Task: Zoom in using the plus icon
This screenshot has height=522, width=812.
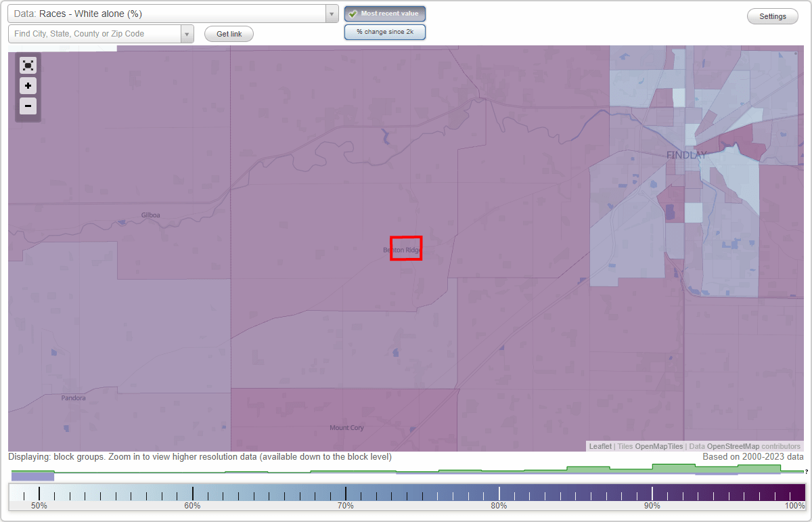Action: 28,85
